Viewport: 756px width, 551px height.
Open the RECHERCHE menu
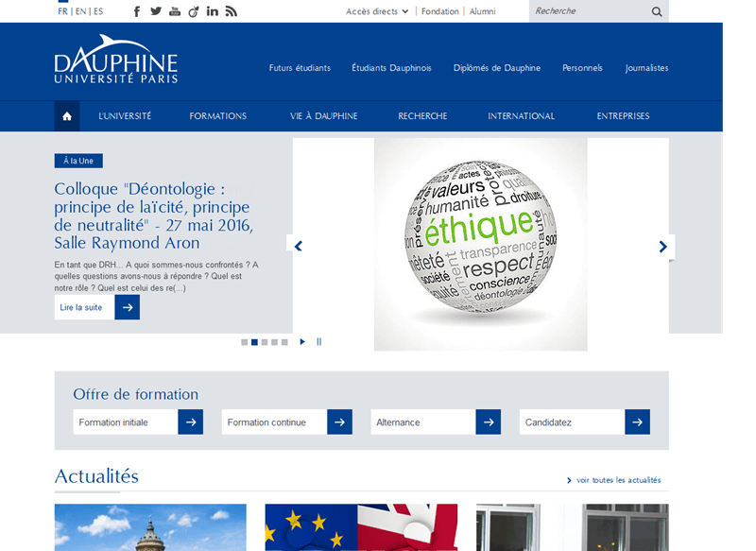[422, 116]
